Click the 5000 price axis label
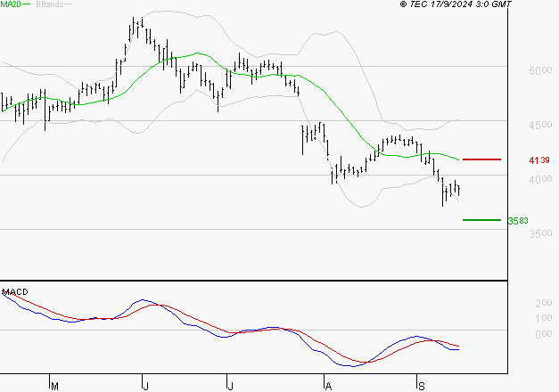Viewport: 559px width, 392px height. (x=540, y=70)
